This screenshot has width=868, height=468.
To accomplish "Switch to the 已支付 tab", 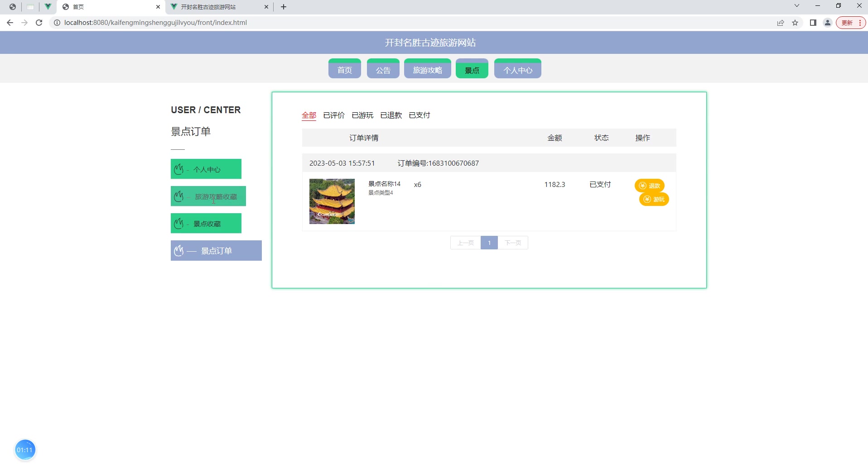I will (x=419, y=115).
